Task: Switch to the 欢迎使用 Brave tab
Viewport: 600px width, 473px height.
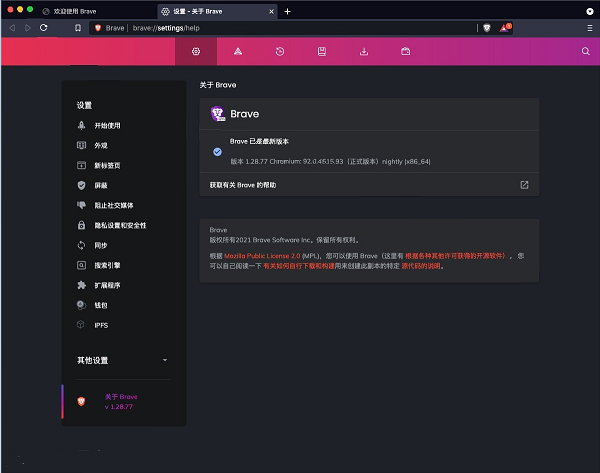Action: click(x=75, y=11)
